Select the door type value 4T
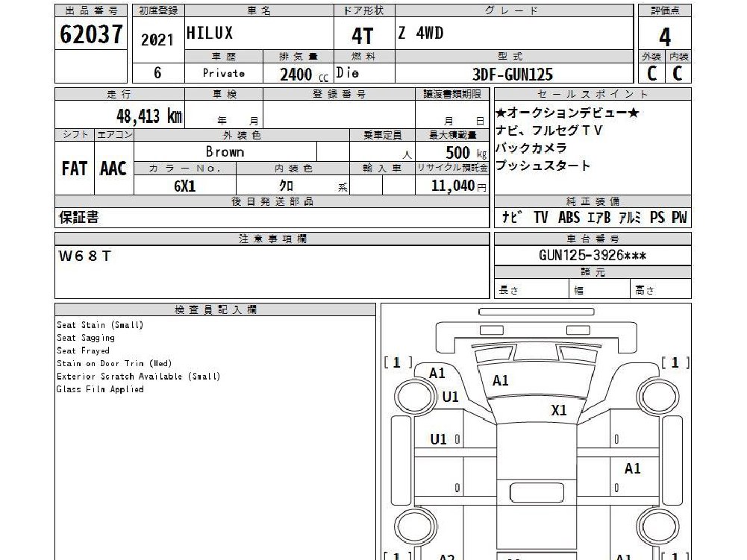The width and height of the screenshot is (747, 560). [363, 36]
